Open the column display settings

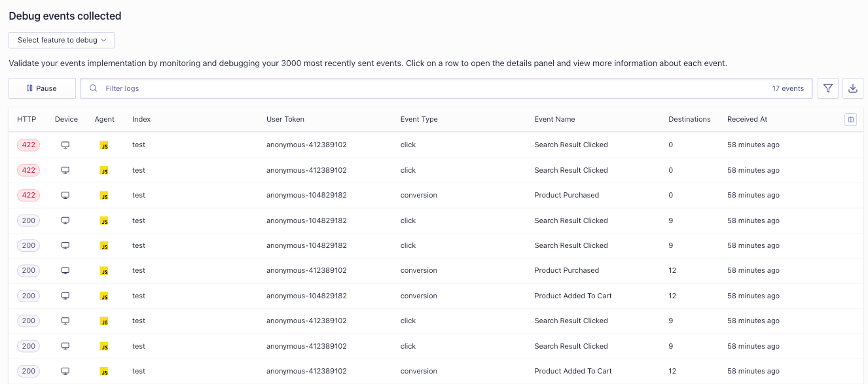point(850,119)
